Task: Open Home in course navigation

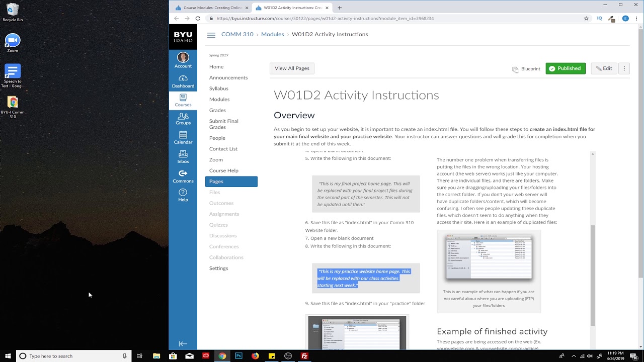Action: (216, 67)
